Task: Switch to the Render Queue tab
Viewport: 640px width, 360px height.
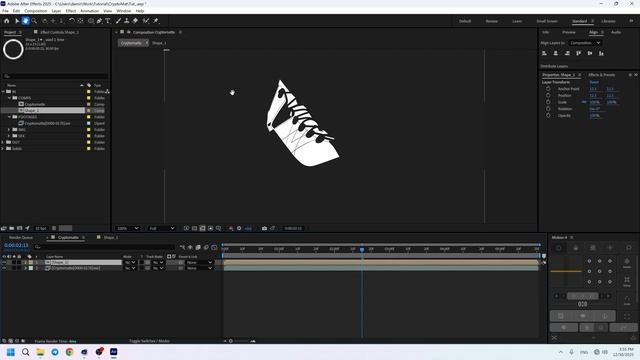Action: (x=21, y=237)
